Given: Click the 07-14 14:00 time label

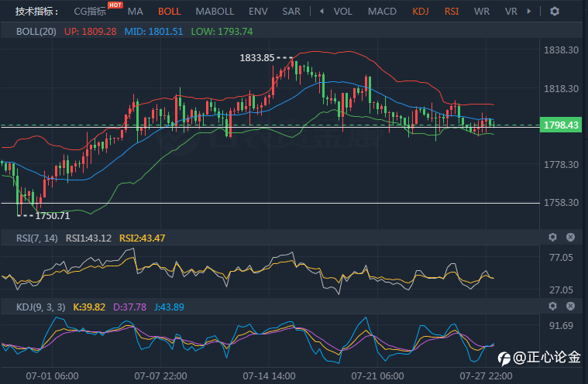Looking at the screenshot, I should click(269, 375).
